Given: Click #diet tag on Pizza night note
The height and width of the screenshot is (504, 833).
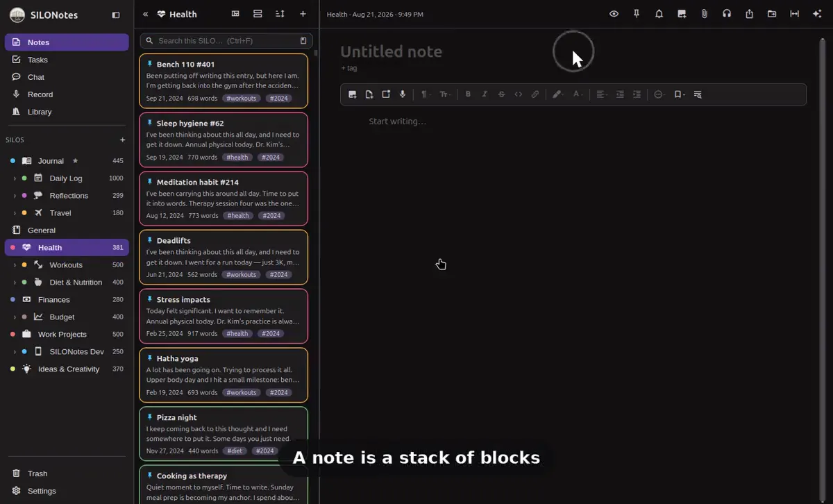Looking at the screenshot, I should coord(235,451).
